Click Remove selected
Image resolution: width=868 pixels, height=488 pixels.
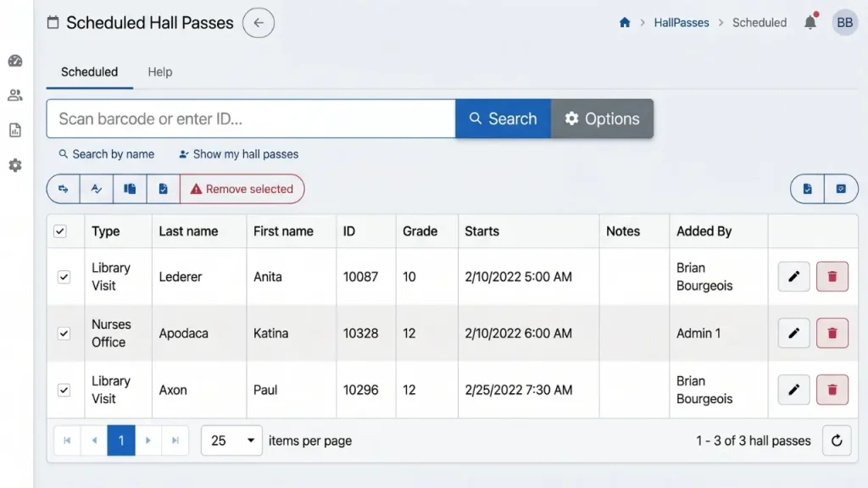click(x=242, y=189)
